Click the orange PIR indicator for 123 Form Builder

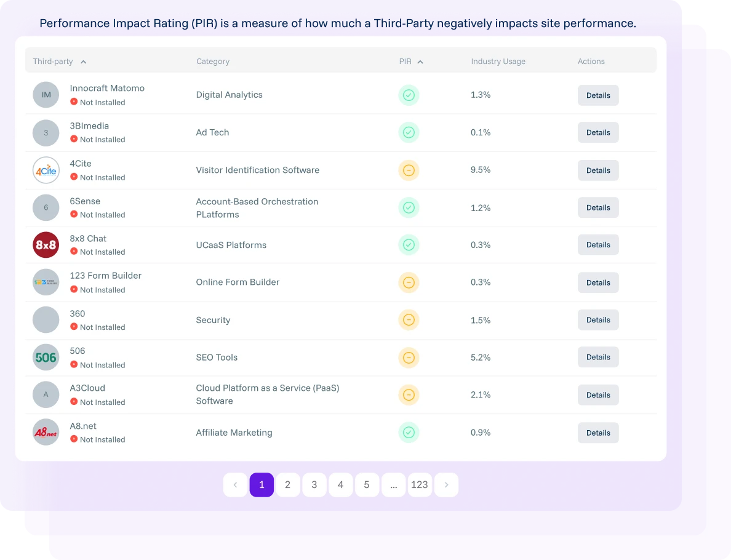[x=409, y=282]
